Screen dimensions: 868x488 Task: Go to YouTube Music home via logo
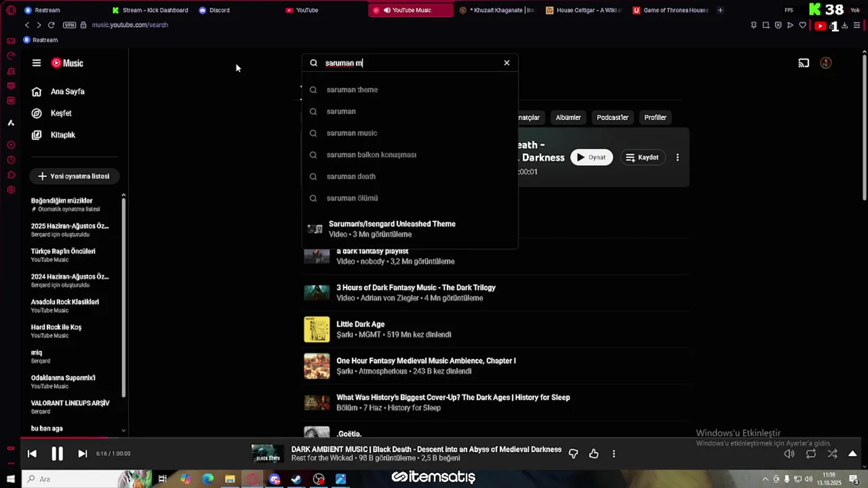[67, 63]
